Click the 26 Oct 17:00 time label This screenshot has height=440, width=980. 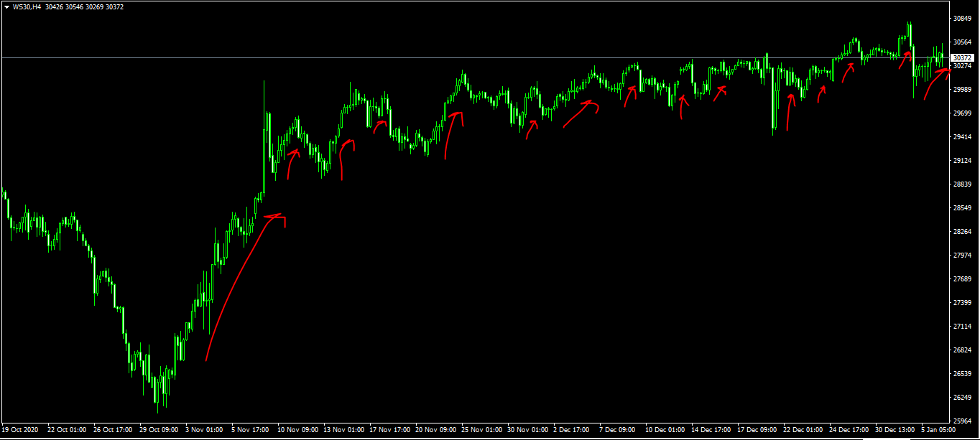[x=111, y=430]
